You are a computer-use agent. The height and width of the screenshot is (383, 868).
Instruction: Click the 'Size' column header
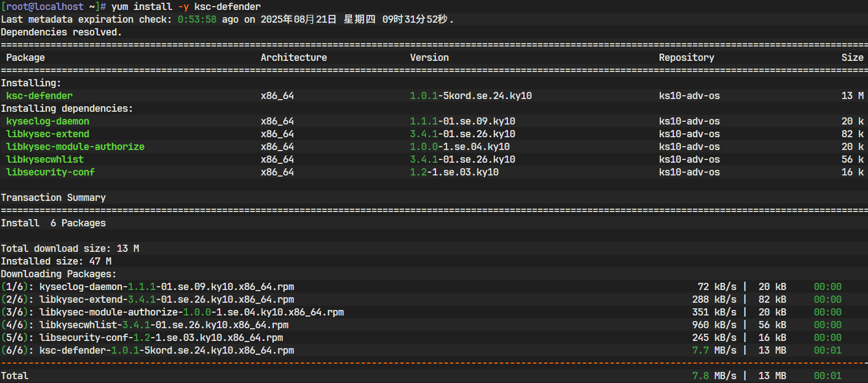tap(853, 58)
